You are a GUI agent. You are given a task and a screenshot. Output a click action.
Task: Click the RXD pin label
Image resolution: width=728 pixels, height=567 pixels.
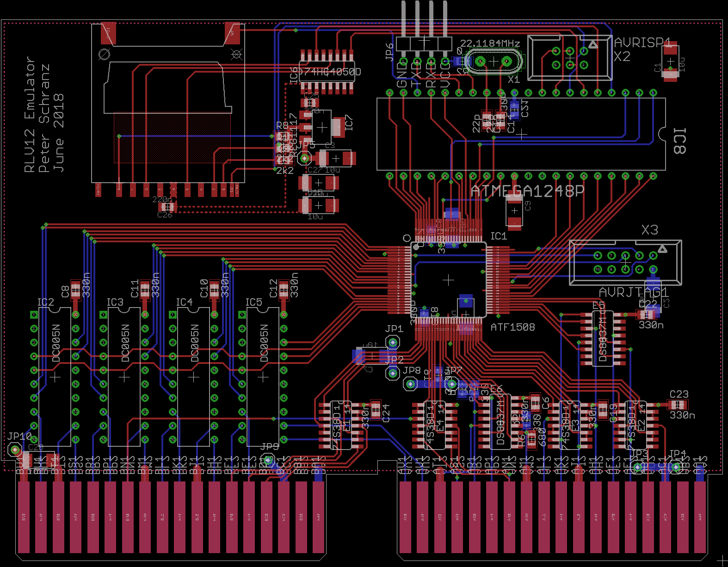pyautogui.click(x=431, y=74)
